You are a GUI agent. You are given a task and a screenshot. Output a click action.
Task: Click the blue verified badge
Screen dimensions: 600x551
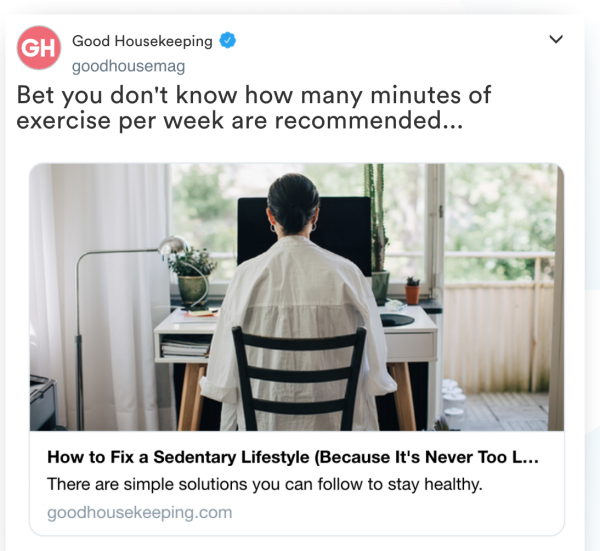[227, 41]
